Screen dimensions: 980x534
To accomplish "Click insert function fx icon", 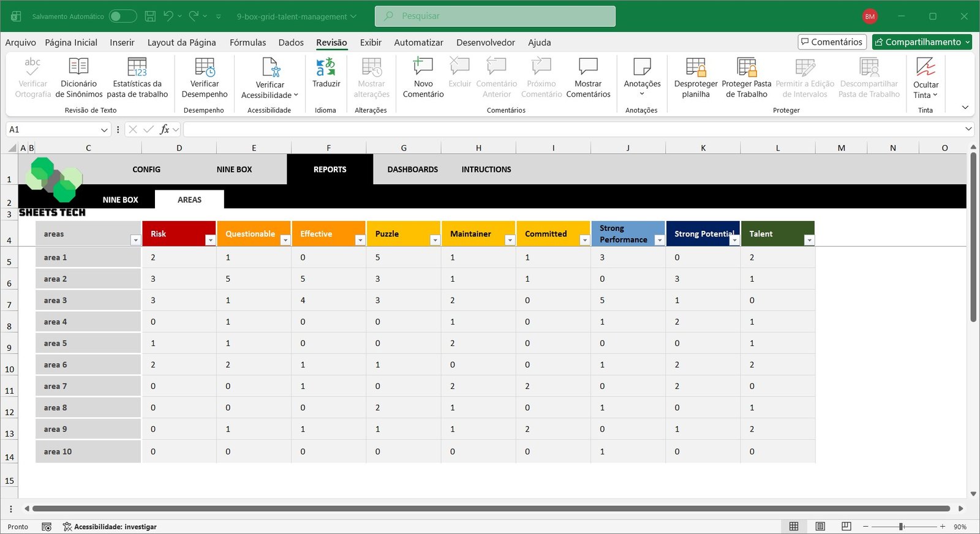I will 164,129.
